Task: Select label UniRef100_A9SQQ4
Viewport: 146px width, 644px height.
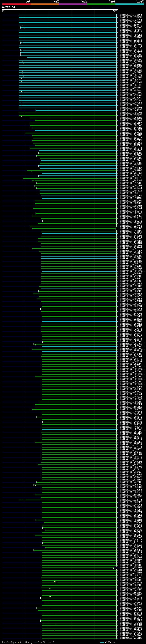Action: click(131, 113)
